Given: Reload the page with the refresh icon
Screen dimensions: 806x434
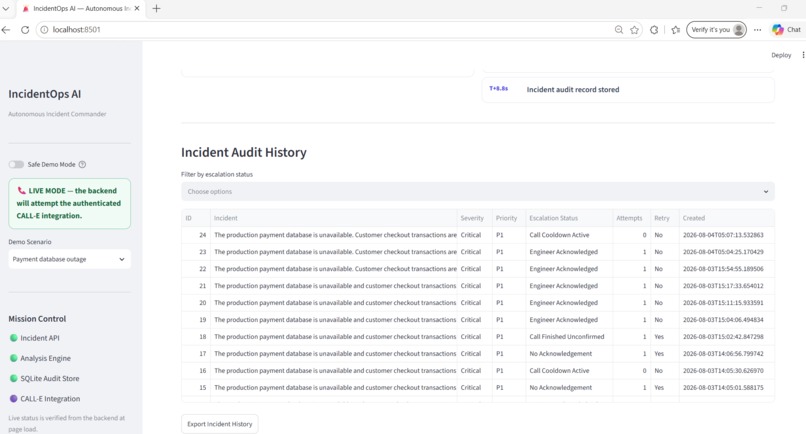Looking at the screenshot, I should [x=25, y=30].
